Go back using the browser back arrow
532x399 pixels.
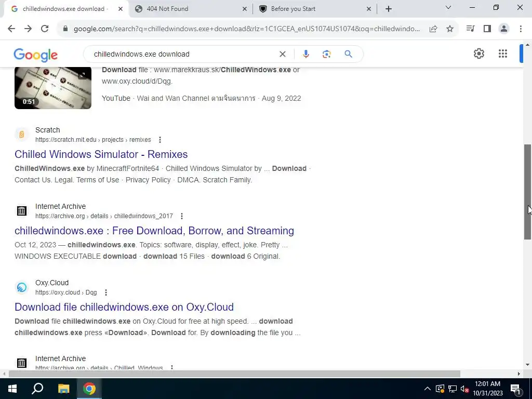coord(11,29)
